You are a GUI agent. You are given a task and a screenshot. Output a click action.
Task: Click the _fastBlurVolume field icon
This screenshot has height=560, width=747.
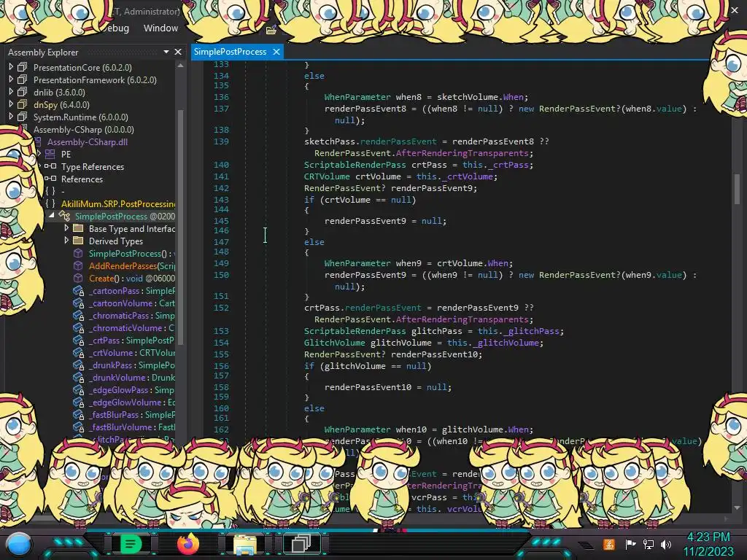(x=78, y=427)
